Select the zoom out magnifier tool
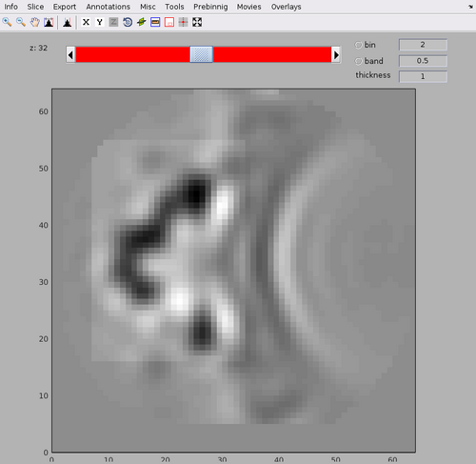Screen dimensions: 476x464 tap(21, 22)
